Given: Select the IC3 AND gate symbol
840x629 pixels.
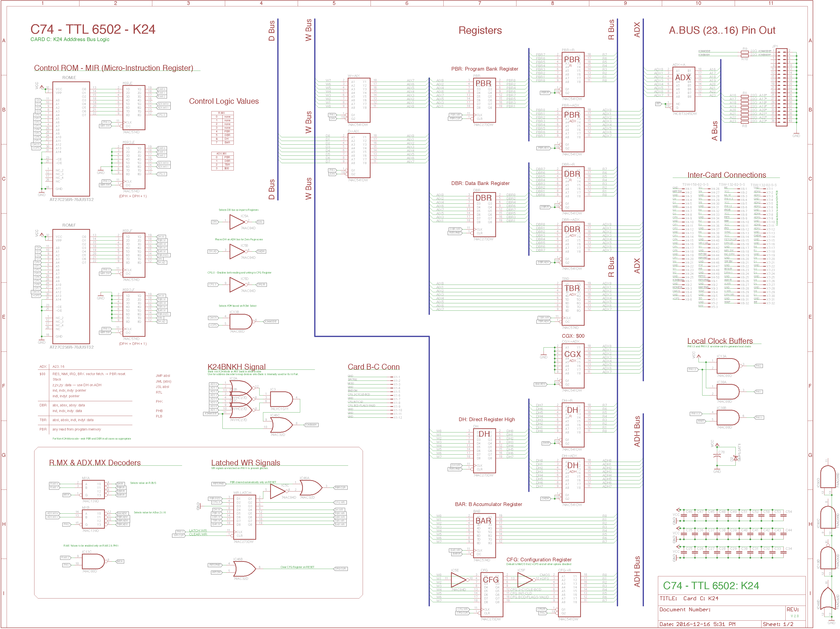Looking at the screenshot, I should tap(281, 399).
